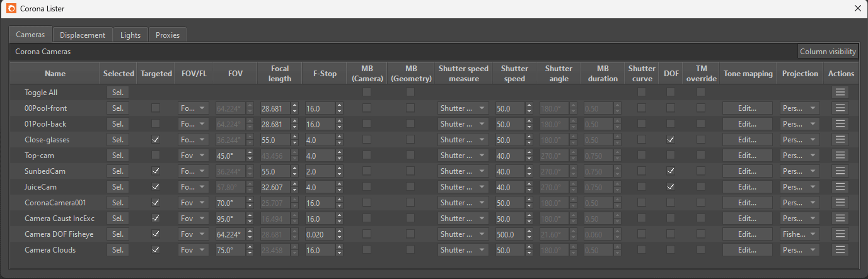This screenshot has width=868, height=279.
Task: Enable DOF for Camera DOF Fisheye
Action: pos(671,234)
